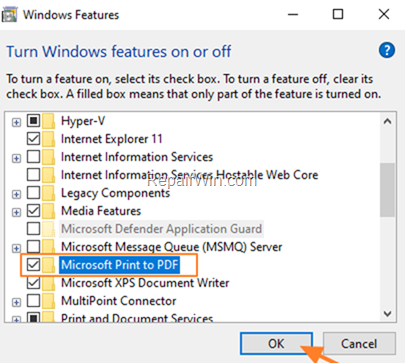Close the Windows Features window

[384, 15]
